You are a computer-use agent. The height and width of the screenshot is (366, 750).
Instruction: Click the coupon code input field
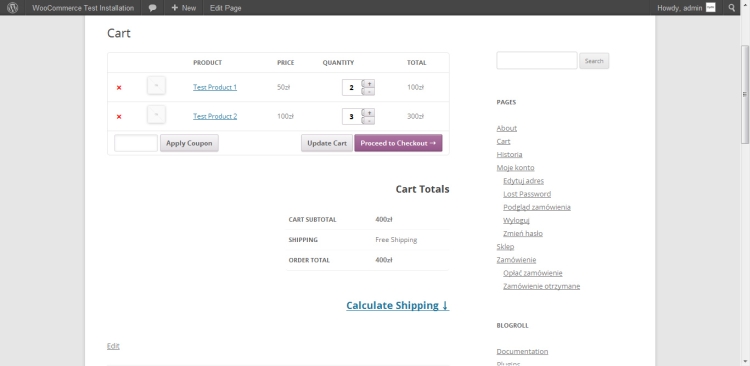(x=136, y=143)
